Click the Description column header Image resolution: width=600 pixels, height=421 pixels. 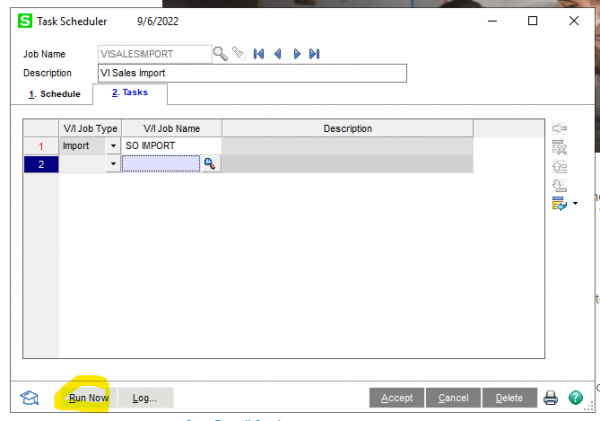(347, 129)
